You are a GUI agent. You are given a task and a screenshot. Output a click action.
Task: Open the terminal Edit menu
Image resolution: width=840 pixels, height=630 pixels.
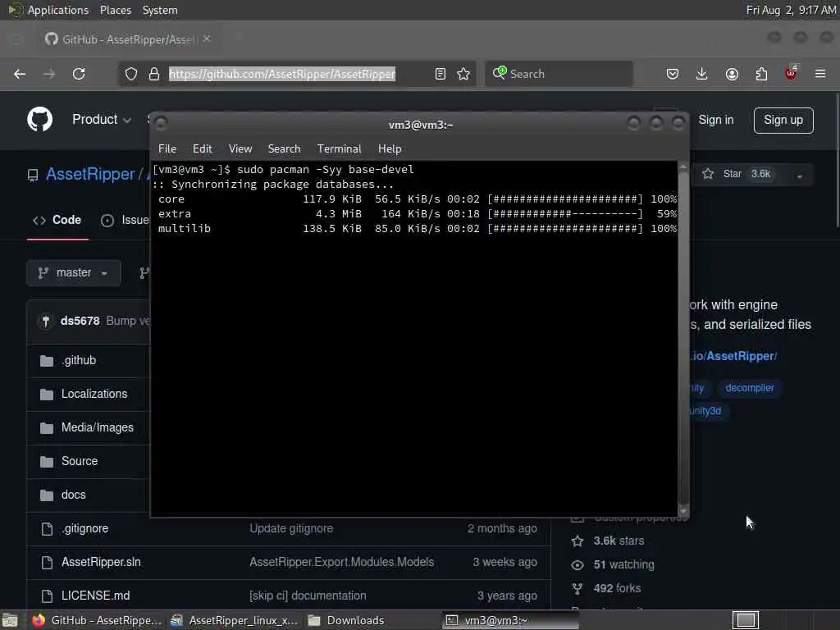(x=202, y=149)
